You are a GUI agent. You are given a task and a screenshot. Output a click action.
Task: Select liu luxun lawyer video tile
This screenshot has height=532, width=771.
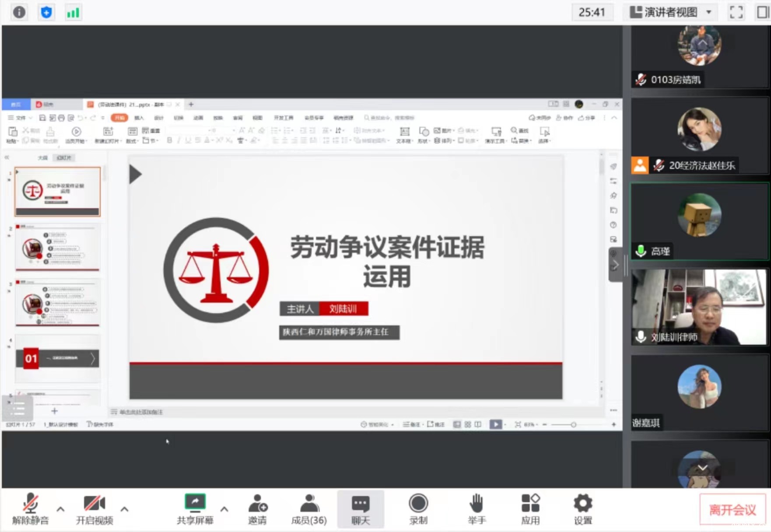point(699,307)
